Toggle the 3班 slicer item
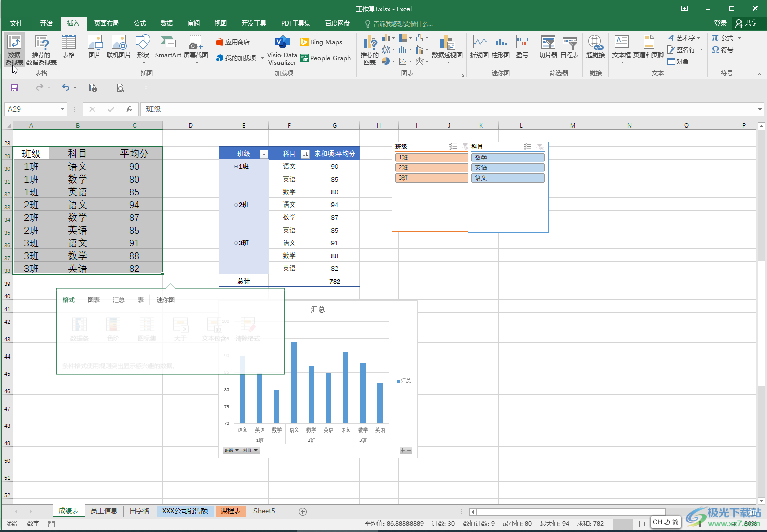 431,178
